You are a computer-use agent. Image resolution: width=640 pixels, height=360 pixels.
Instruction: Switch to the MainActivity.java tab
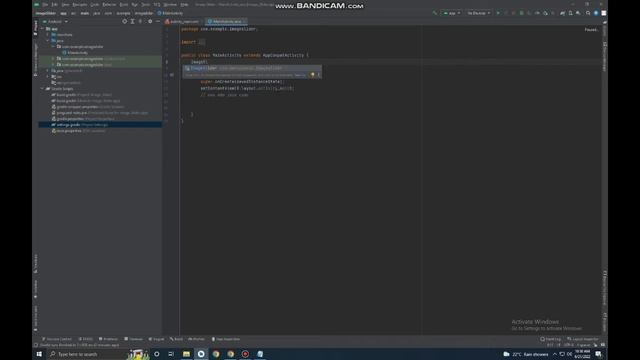pos(227,22)
